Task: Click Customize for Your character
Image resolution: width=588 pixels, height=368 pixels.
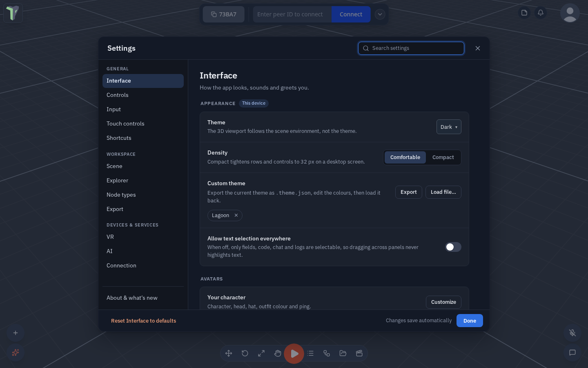Action: [443, 302]
